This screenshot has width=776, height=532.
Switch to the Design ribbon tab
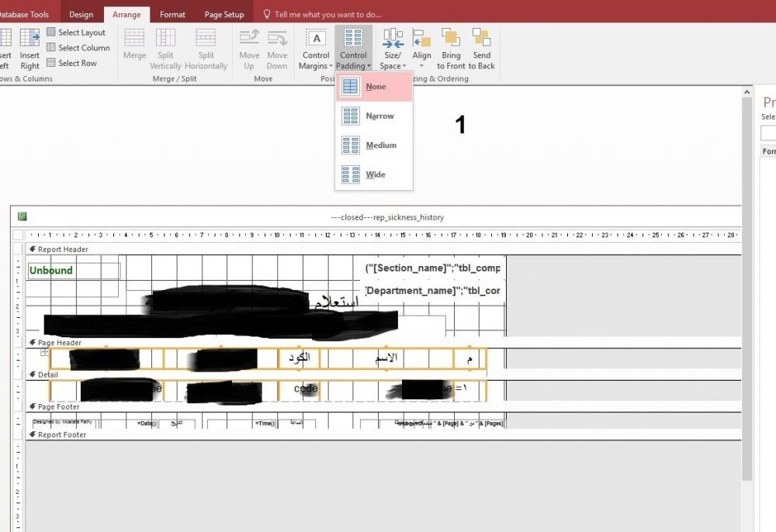pyautogui.click(x=81, y=14)
